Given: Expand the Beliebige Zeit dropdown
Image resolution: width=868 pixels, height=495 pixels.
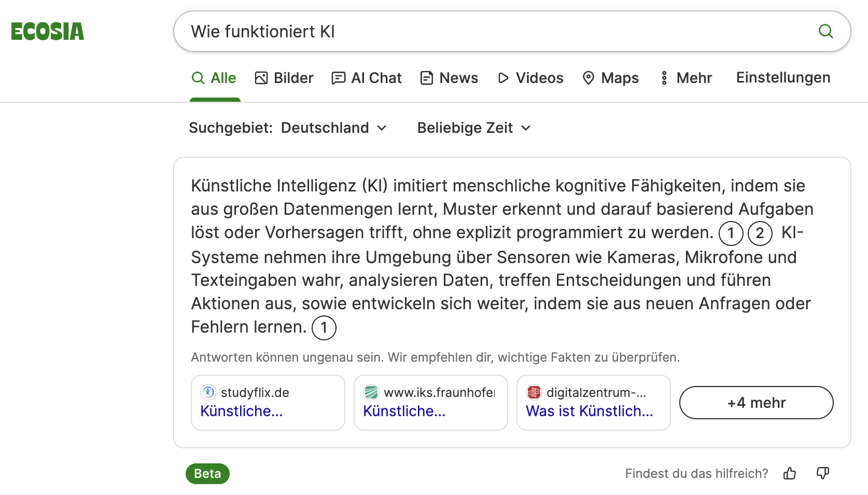Looking at the screenshot, I should [474, 128].
